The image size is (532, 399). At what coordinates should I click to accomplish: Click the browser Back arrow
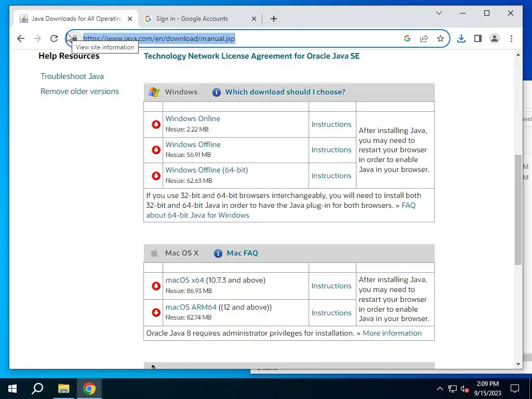point(21,38)
